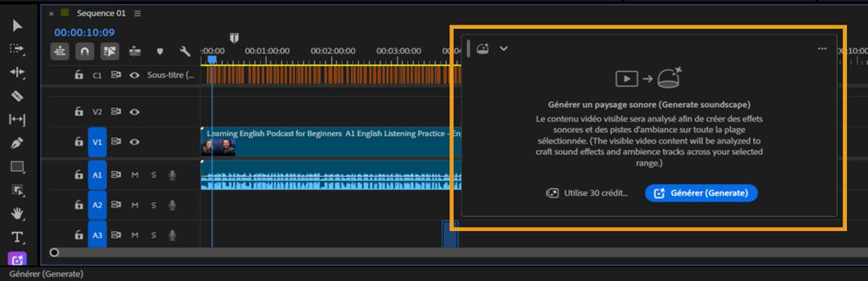Screen dimensions: 868x281
Task: Click the wrench timeline display settings icon
Action: point(184,51)
